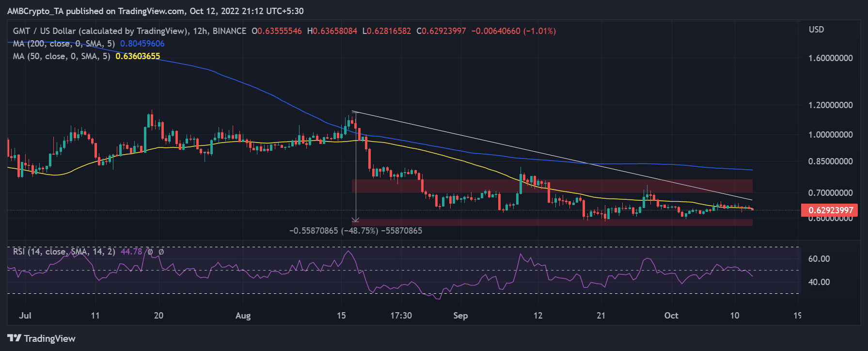Viewport: 868px width, 351px height.
Task: Click the 1.20000000 price axis label
Action: click(831, 105)
